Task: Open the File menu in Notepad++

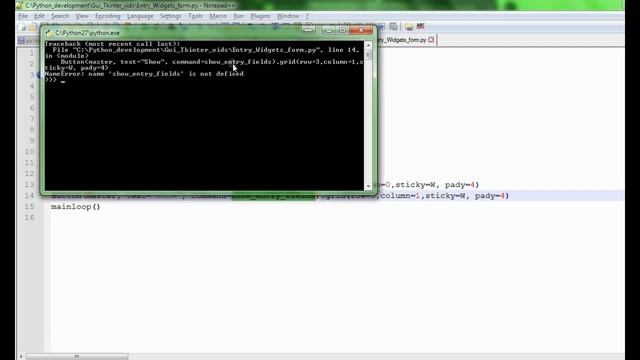Action: [23, 16]
